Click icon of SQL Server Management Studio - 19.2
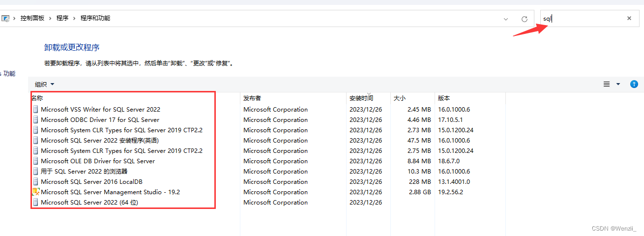The image size is (644, 236). click(x=35, y=192)
